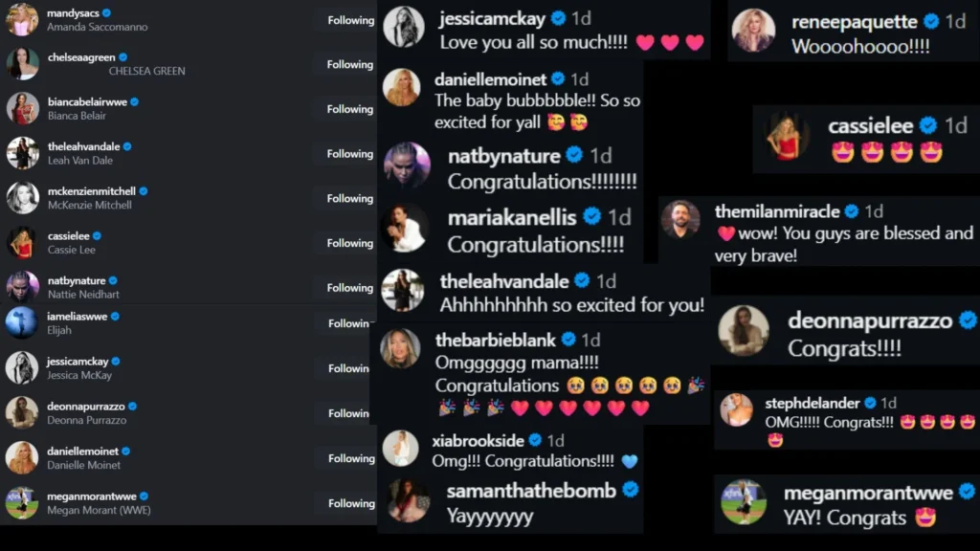
Task: Toggle Following button for biancabelairwwe
Action: 349,109
